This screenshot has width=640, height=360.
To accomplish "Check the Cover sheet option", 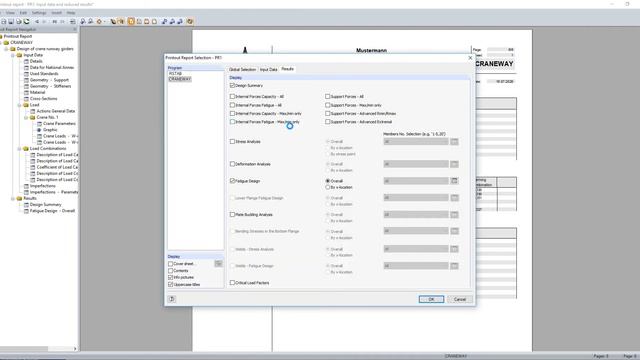I will [171, 264].
